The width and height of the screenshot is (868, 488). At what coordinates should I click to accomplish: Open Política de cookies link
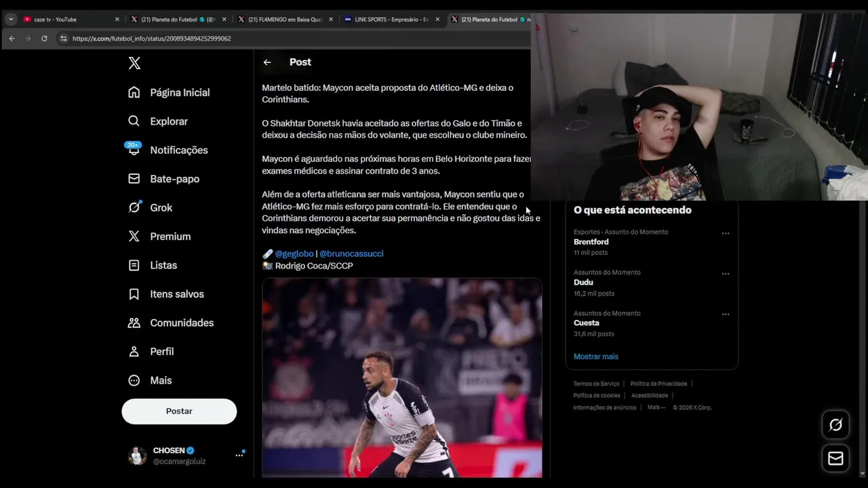tap(597, 396)
